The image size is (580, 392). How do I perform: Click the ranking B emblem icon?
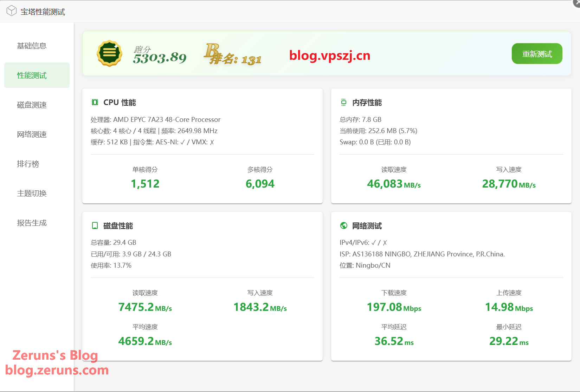(x=212, y=51)
